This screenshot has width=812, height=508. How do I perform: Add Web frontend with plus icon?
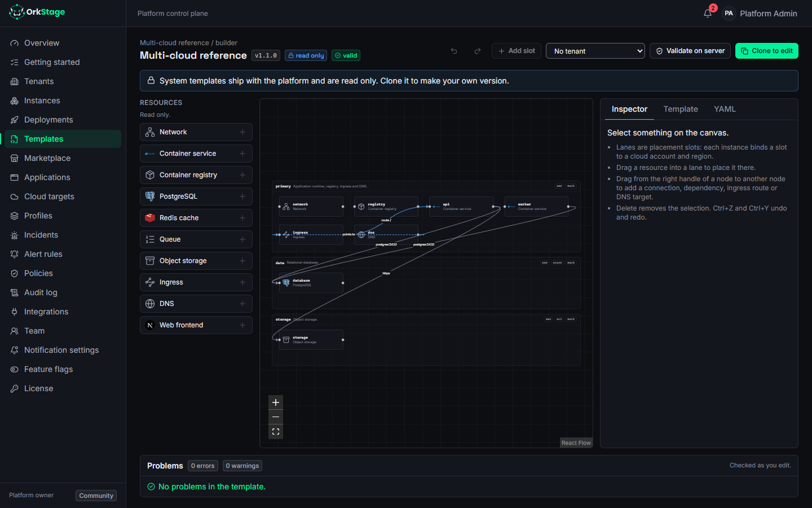[242, 325]
